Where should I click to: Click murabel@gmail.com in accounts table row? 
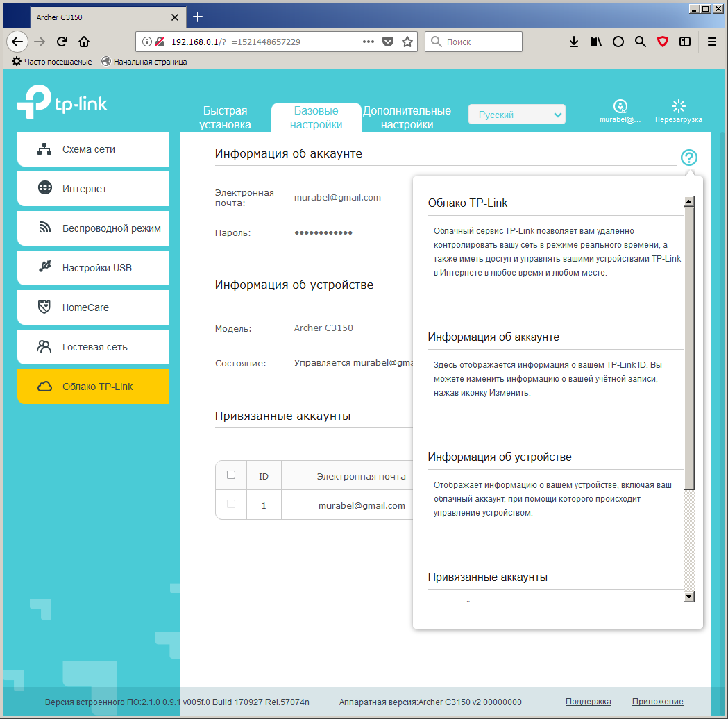[x=362, y=505]
